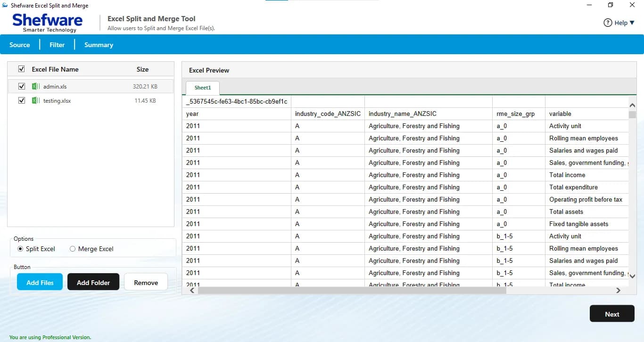644x342 pixels.
Task: Uncheck the admin.xls checkbox
Action: tap(21, 87)
